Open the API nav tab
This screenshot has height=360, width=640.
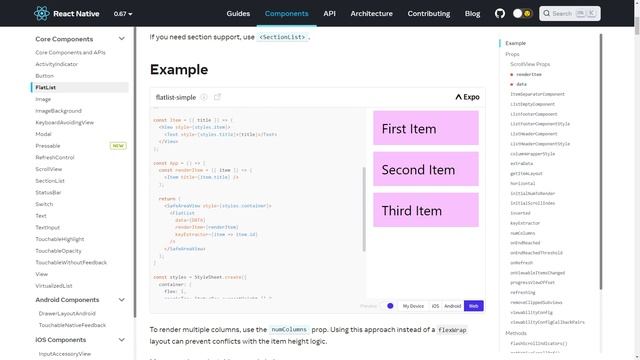click(329, 13)
